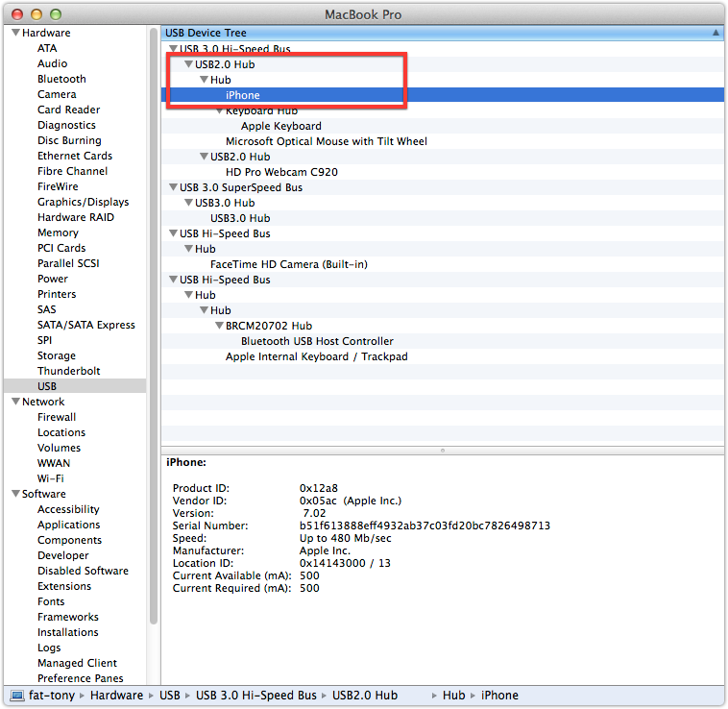Viewport: 728px width, 709px height.
Task: Select FaceTime HD Camera (Built-in)
Action: tap(289, 264)
